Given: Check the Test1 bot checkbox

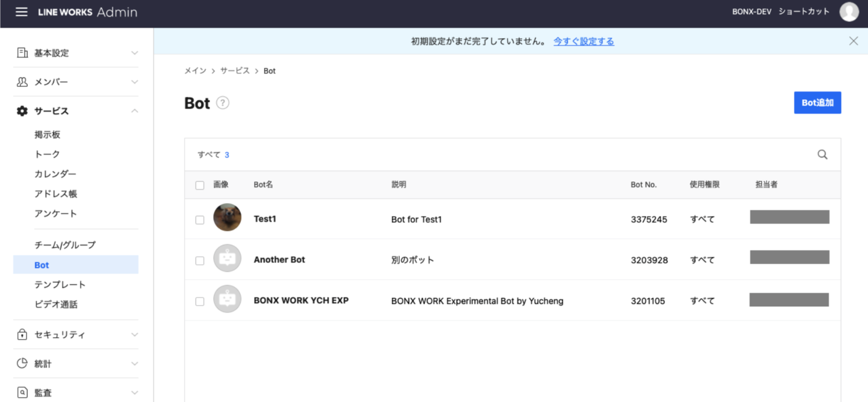Looking at the screenshot, I should point(200,220).
